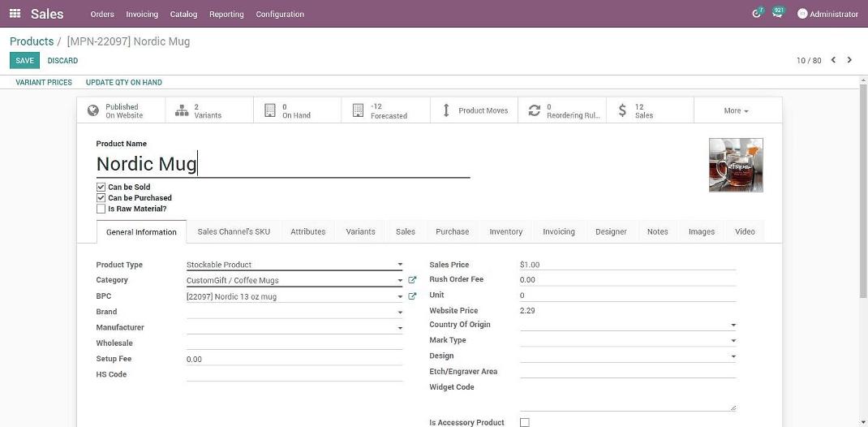868x427 pixels.
Task: Open the Invoicing menu
Action: coord(142,14)
